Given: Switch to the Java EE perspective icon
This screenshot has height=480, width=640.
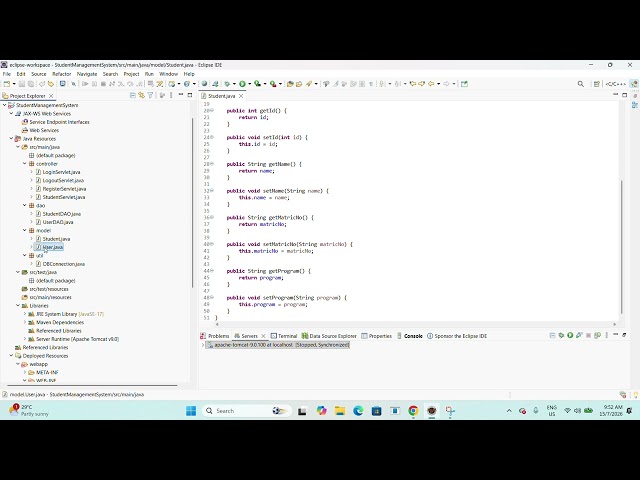Looking at the screenshot, I should click(634, 84).
